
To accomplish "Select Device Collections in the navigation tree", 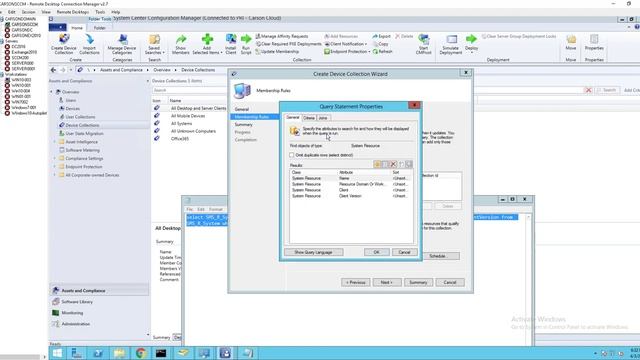I will tap(82, 125).
